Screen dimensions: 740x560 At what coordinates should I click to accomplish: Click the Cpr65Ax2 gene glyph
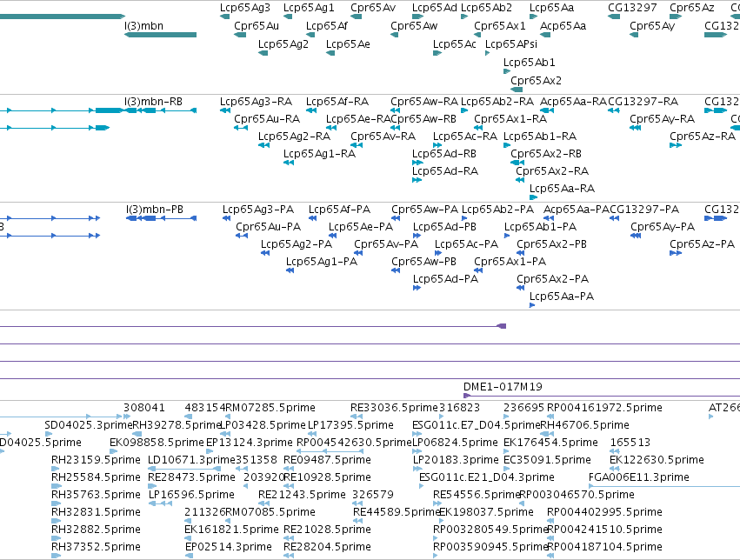coord(517,90)
